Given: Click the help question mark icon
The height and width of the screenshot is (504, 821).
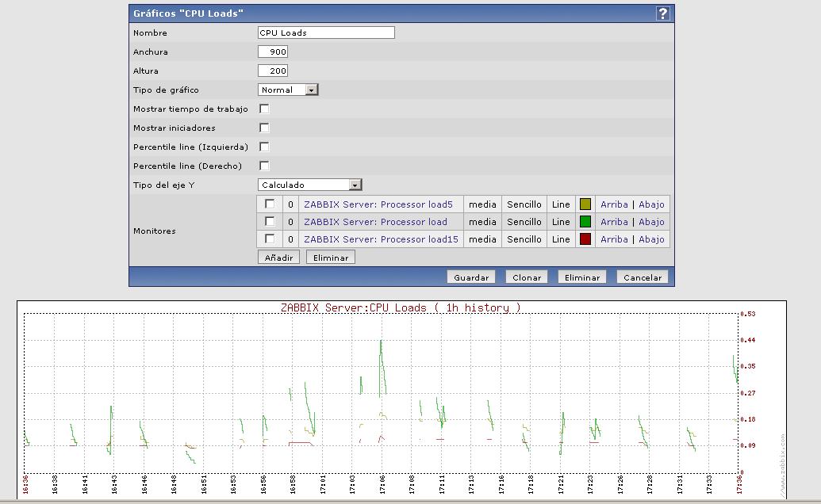Looking at the screenshot, I should point(663,13).
